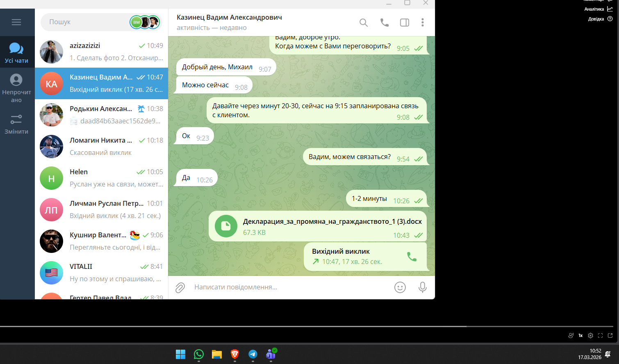Click azizazizizi profile photo
The image size is (619, 364).
(x=51, y=52)
